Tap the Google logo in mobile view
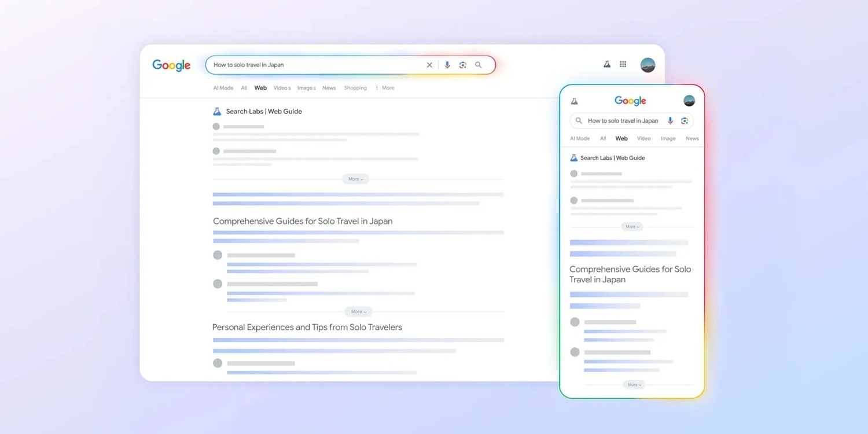This screenshot has width=868, height=434. pos(630,101)
